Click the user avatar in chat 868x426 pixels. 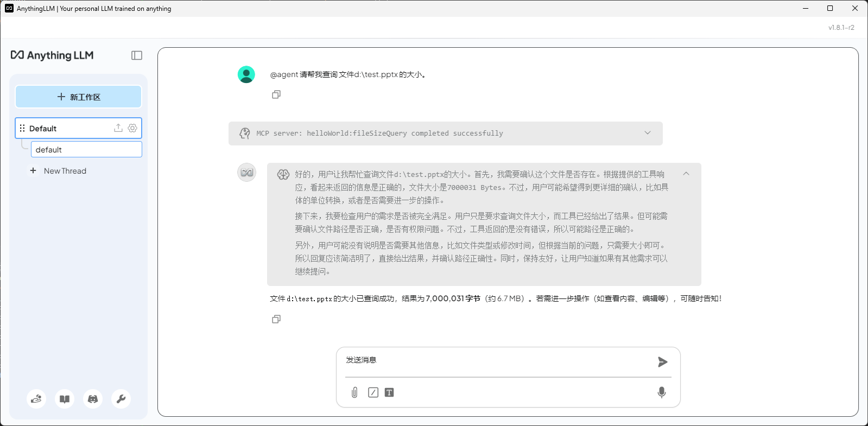(246, 74)
